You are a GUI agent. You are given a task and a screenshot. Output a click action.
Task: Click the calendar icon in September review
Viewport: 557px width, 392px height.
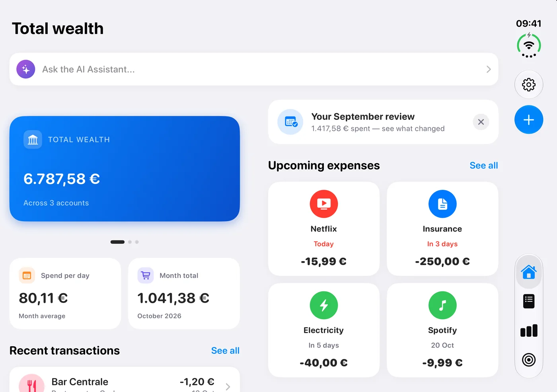pos(290,122)
